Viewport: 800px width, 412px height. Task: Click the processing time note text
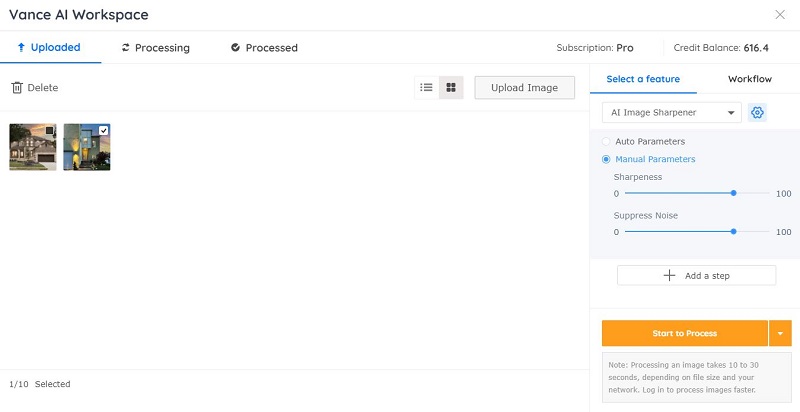tap(682, 377)
